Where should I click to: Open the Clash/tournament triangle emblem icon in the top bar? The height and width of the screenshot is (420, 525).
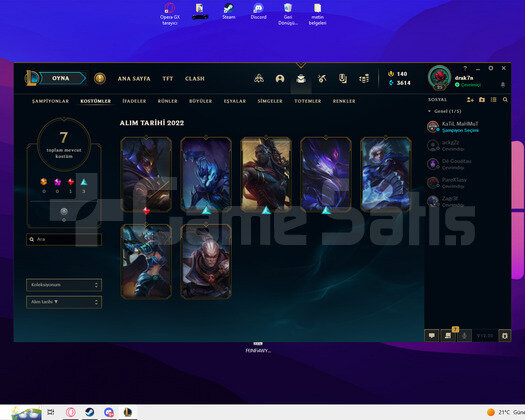(x=259, y=79)
